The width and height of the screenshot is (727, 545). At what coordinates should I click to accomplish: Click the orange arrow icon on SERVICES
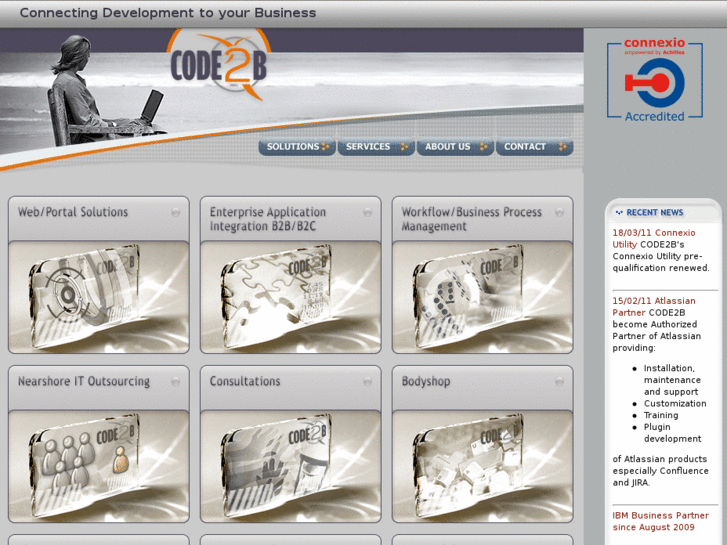click(x=405, y=147)
